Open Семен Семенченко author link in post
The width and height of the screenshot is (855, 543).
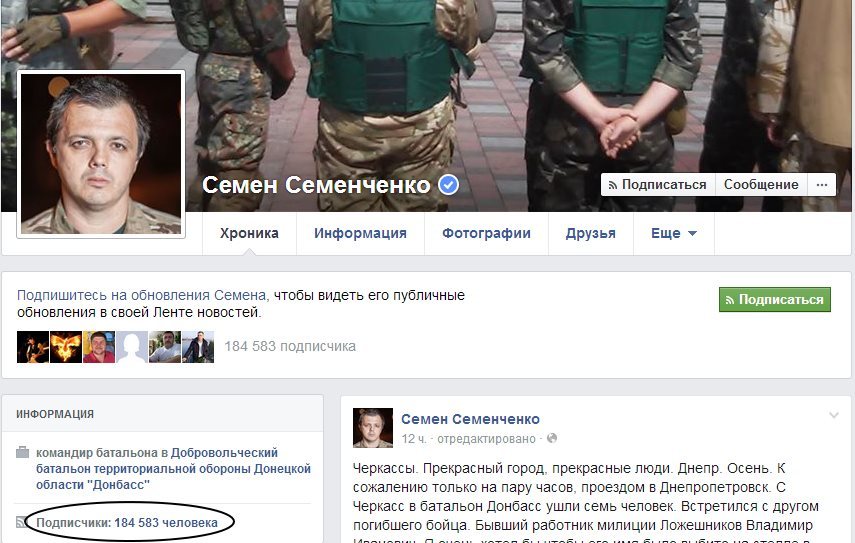coord(470,419)
